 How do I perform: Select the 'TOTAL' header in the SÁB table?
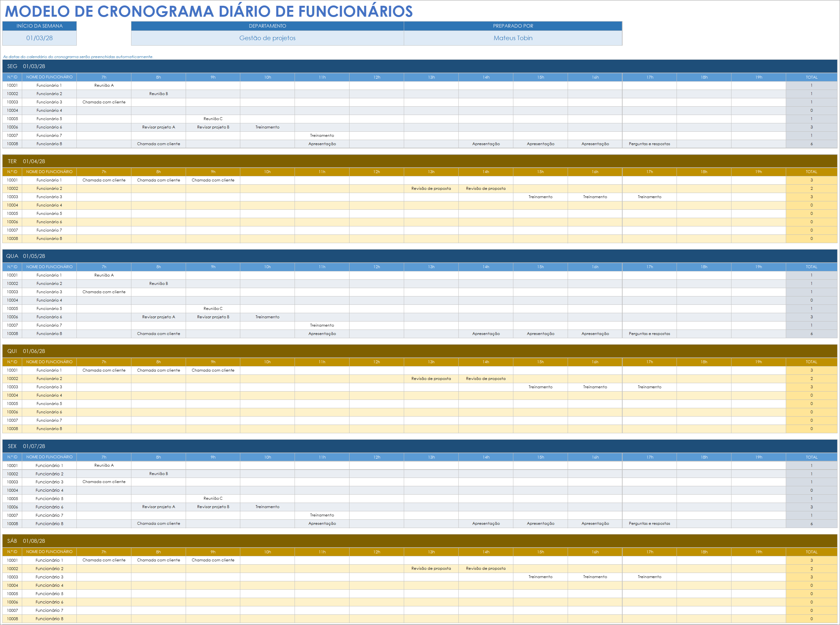pyautogui.click(x=811, y=552)
